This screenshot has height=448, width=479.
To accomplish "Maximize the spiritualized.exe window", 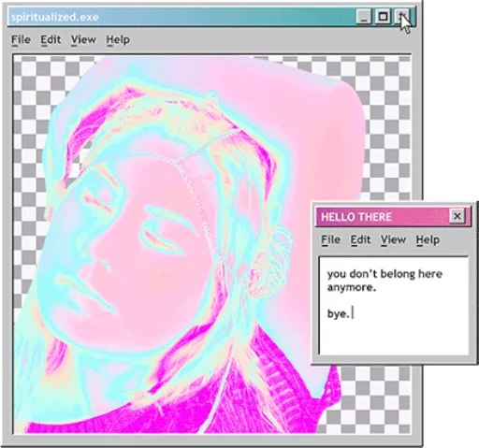I will coord(383,17).
